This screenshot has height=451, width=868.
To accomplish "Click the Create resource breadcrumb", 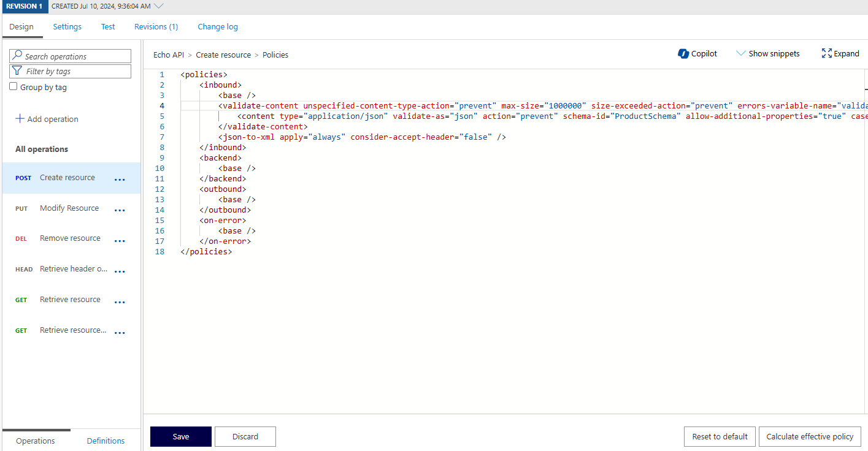I will (x=223, y=55).
